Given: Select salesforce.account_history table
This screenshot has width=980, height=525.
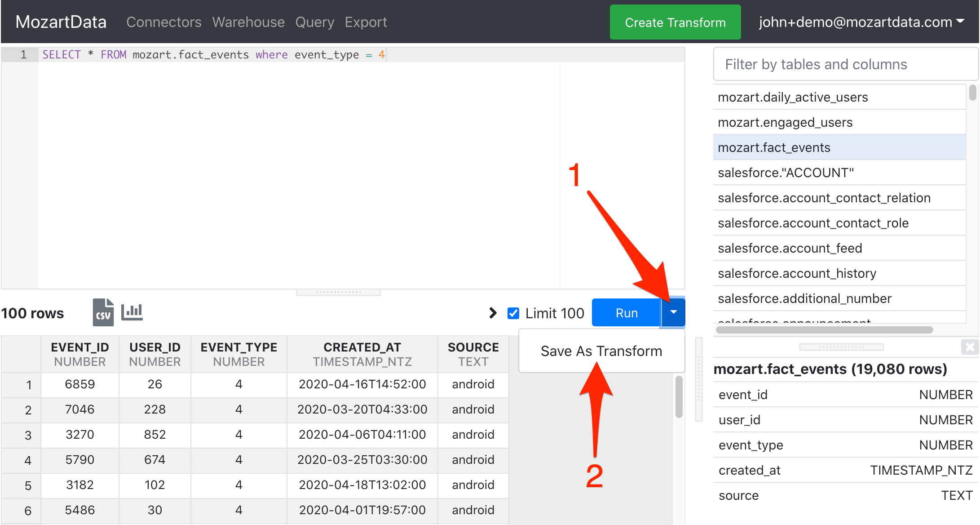Looking at the screenshot, I should [x=797, y=273].
